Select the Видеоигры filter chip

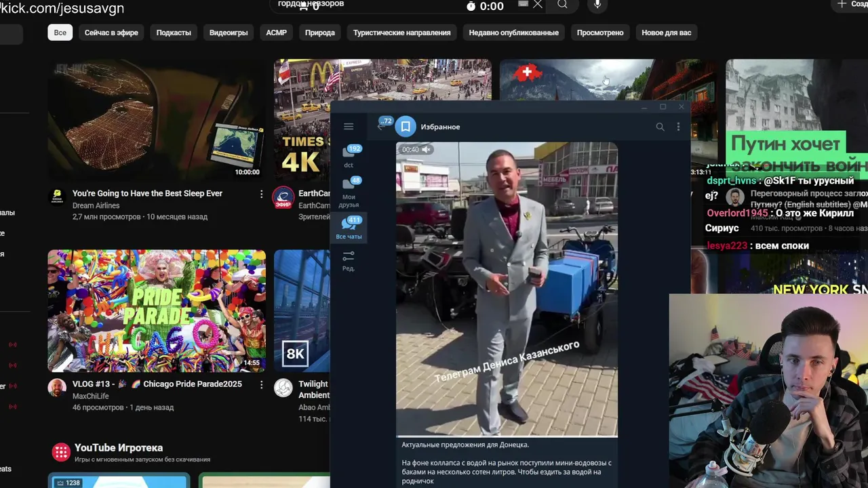tap(229, 33)
